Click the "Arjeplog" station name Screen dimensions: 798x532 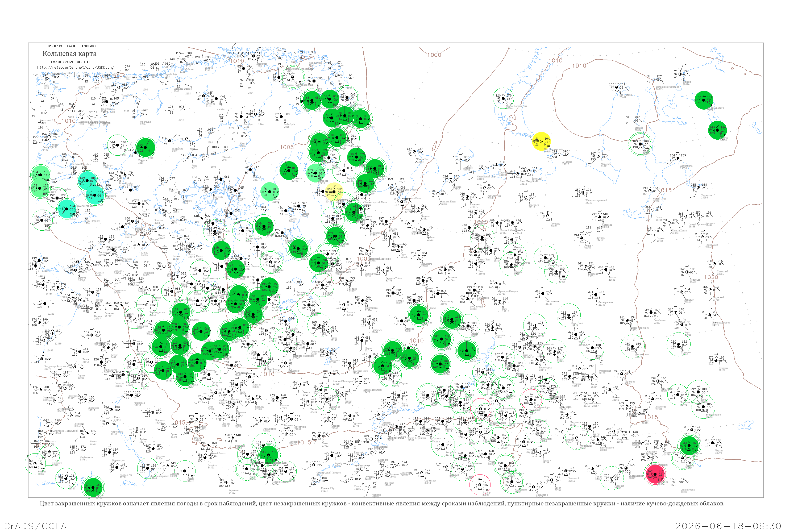coord(210,104)
